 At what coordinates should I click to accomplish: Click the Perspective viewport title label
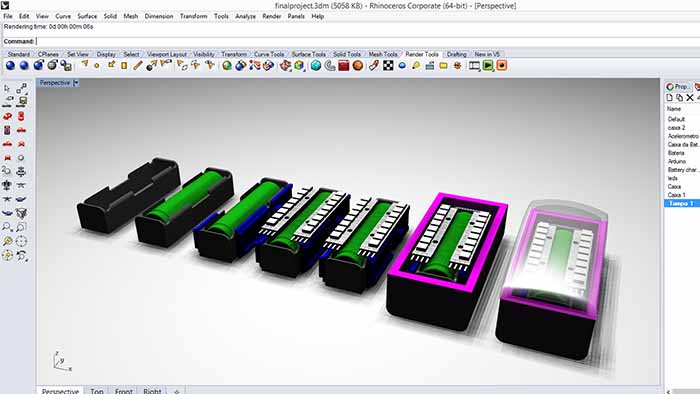[x=55, y=83]
